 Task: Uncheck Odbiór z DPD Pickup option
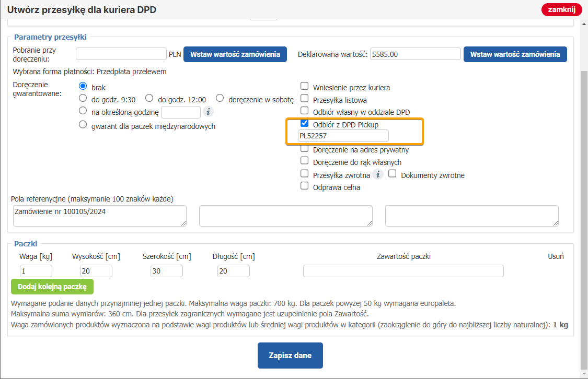pos(304,124)
